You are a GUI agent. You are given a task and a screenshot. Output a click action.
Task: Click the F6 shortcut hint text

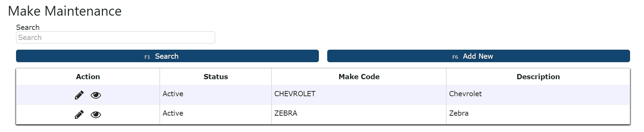click(455, 57)
